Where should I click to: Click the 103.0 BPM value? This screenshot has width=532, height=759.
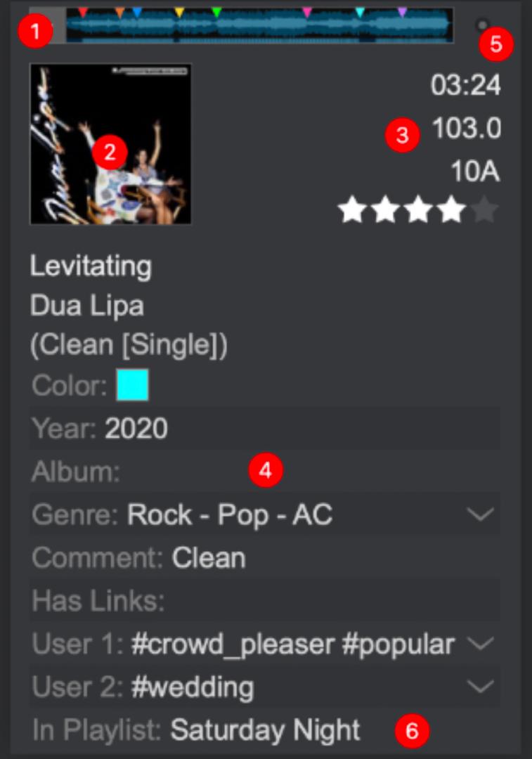pos(466,129)
